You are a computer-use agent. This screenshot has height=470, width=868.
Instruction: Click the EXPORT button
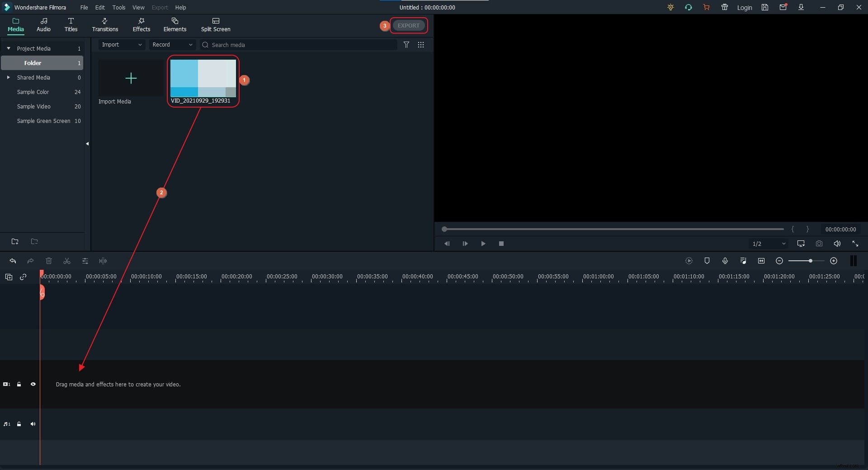tap(409, 26)
